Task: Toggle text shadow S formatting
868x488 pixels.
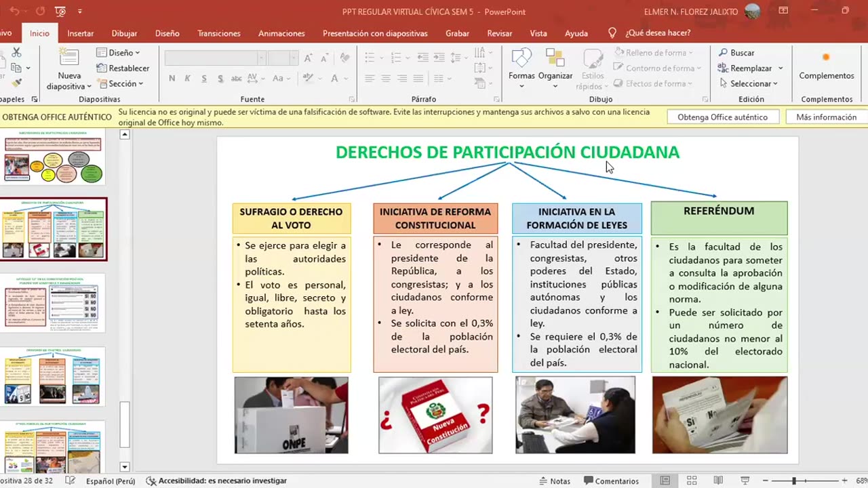Action: pyautogui.click(x=220, y=79)
